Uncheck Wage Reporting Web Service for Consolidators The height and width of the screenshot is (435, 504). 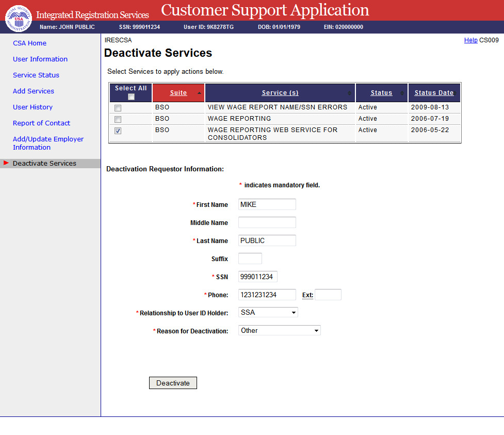(118, 131)
